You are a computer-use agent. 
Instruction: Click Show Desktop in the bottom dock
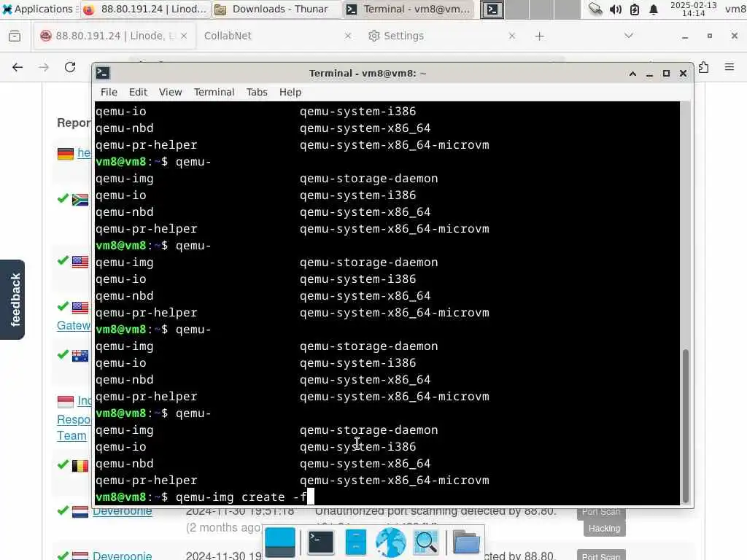click(280, 542)
